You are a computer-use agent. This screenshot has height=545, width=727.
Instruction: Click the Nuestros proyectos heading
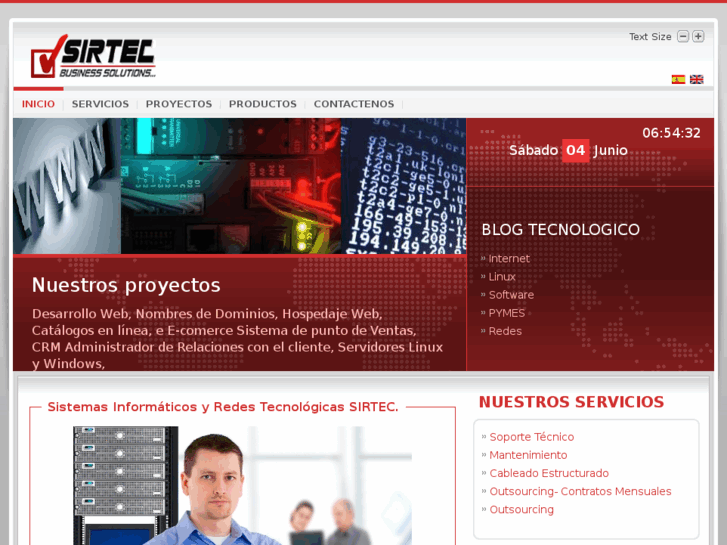126,285
